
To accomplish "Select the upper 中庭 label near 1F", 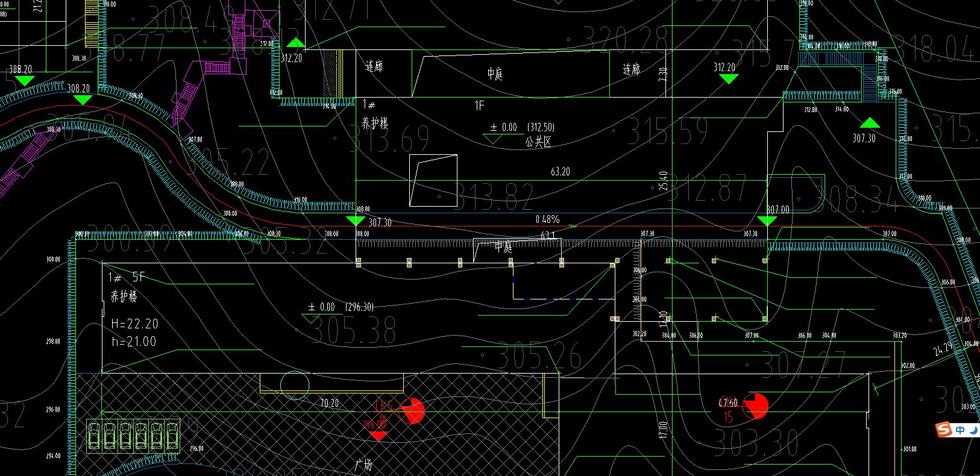I will click(495, 74).
